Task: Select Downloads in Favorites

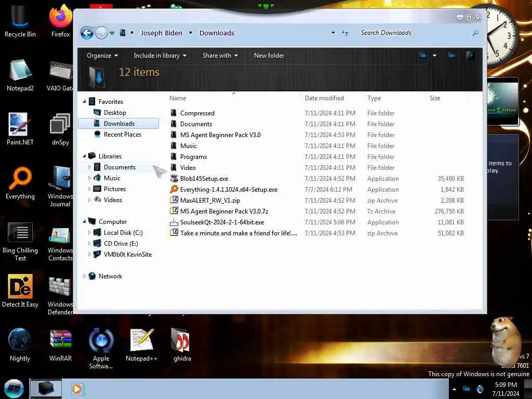Action: [x=118, y=124]
